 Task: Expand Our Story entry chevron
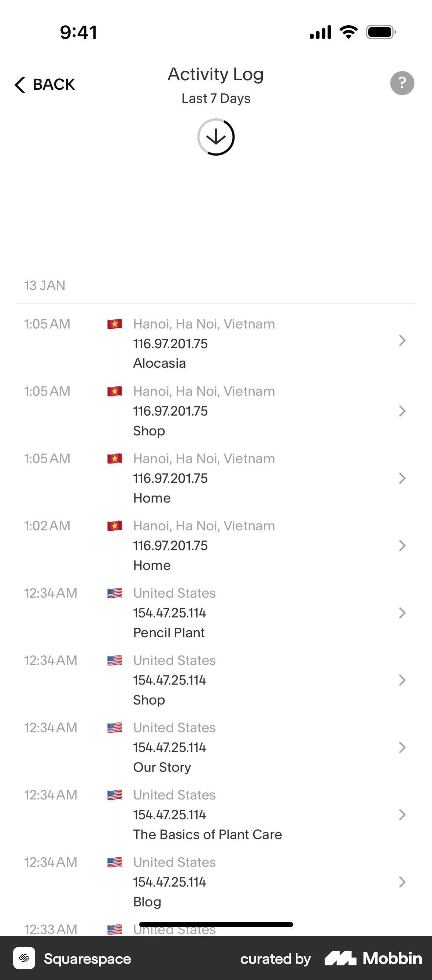(402, 747)
